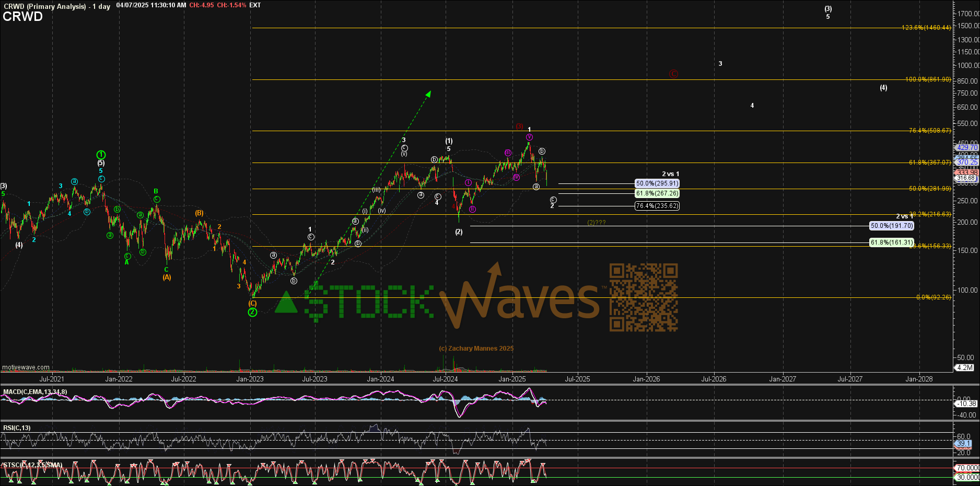Click the red 333.98 price tag

click(967, 172)
